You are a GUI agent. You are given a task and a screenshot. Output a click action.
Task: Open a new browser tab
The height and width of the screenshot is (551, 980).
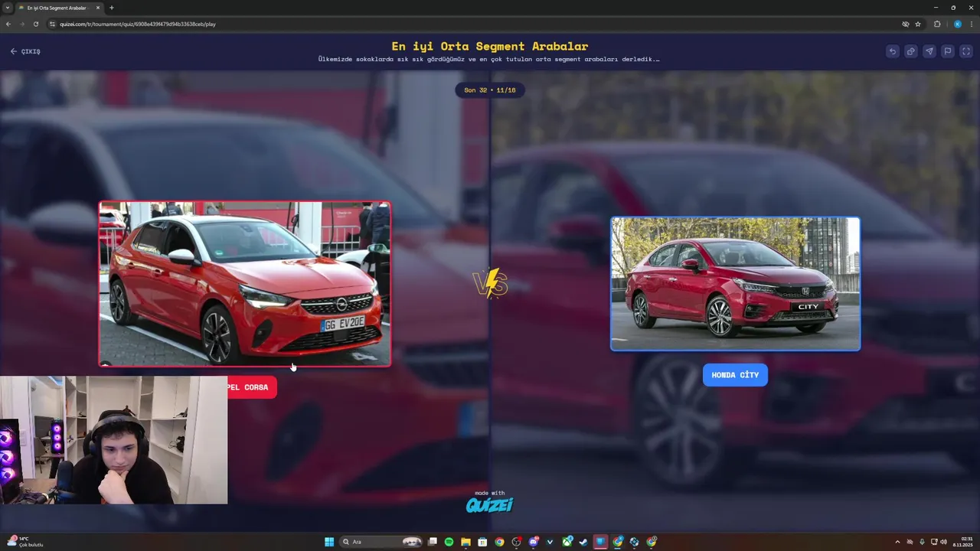[112, 8]
